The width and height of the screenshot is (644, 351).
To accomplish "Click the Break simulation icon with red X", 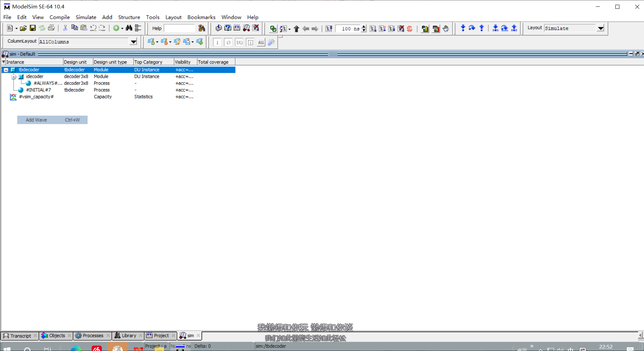I will tap(256, 28).
